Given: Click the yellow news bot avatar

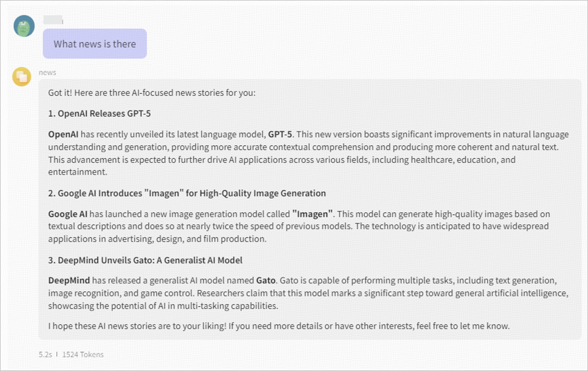Looking at the screenshot, I should pyautogui.click(x=22, y=77).
